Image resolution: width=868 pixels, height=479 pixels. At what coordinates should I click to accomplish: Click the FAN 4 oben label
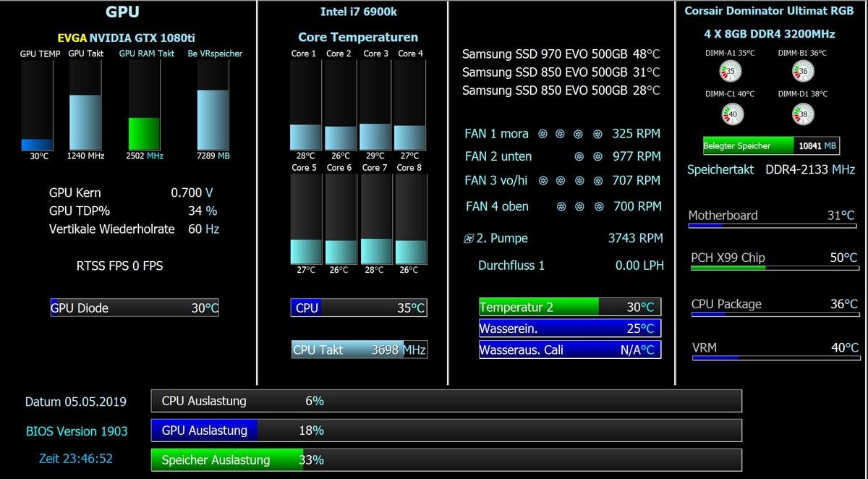(x=497, y=206)
